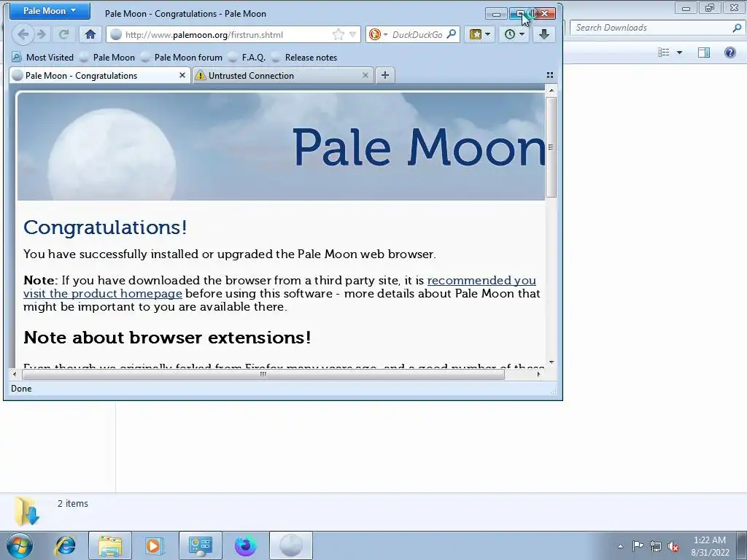Open the Control Panel taskbar item
The width and height of the screenshot is (747, 560).
pyautogui.click(x=200, y=545)
